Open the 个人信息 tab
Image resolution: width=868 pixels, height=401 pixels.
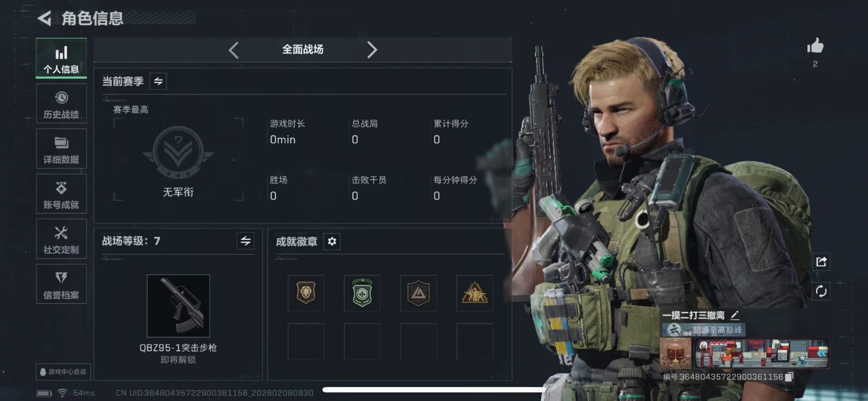[x=61, y=58]
